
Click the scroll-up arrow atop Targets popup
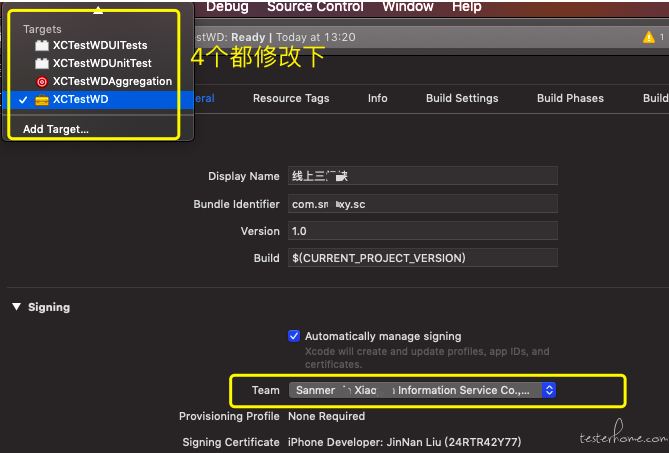98,10
